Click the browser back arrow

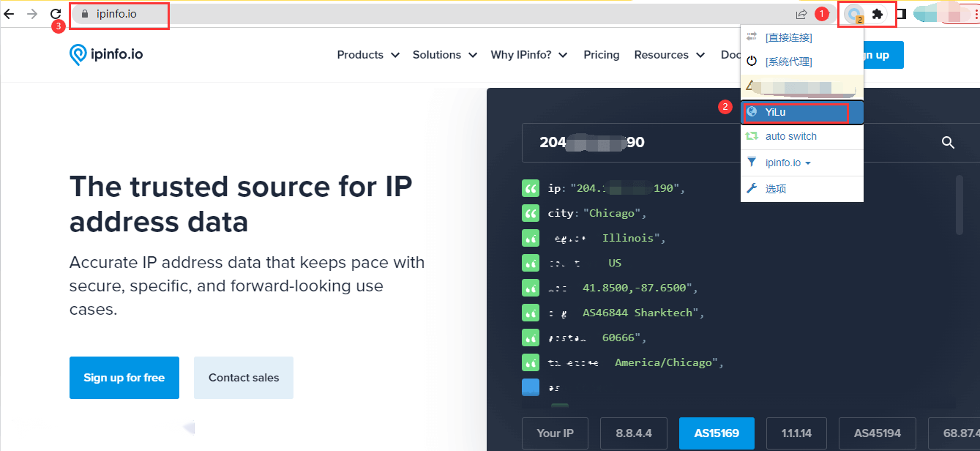point(9,14)
